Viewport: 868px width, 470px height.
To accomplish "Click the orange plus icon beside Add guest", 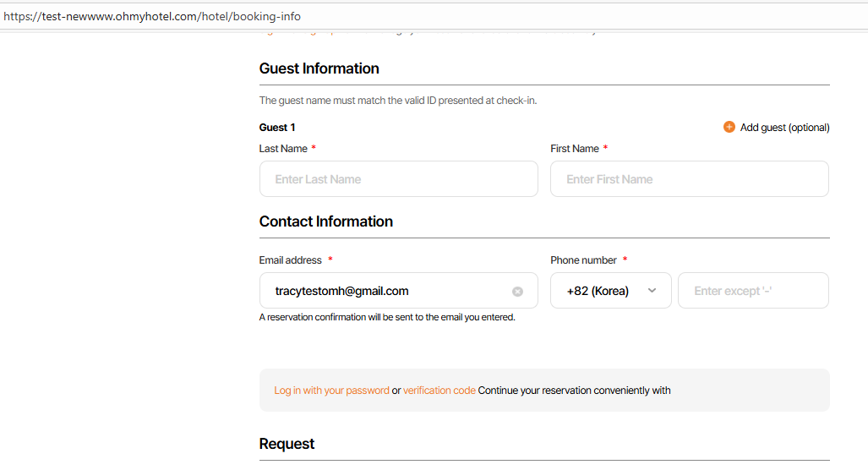I will tap(729, 128).
